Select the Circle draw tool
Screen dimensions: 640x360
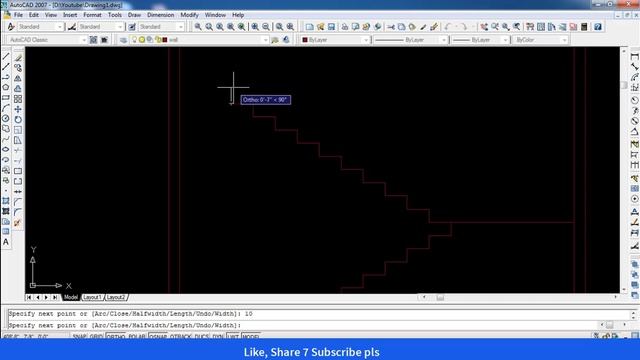coord(6,118)
